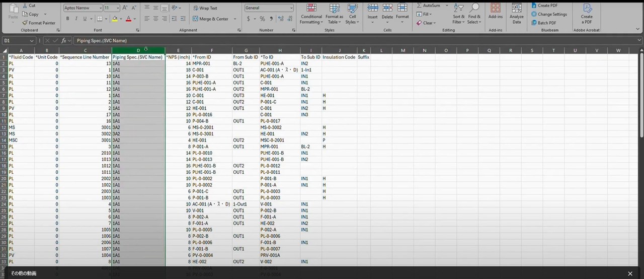Click the Analyze Data icon
This screenshot has height=279, width=644.
[517, 13]
